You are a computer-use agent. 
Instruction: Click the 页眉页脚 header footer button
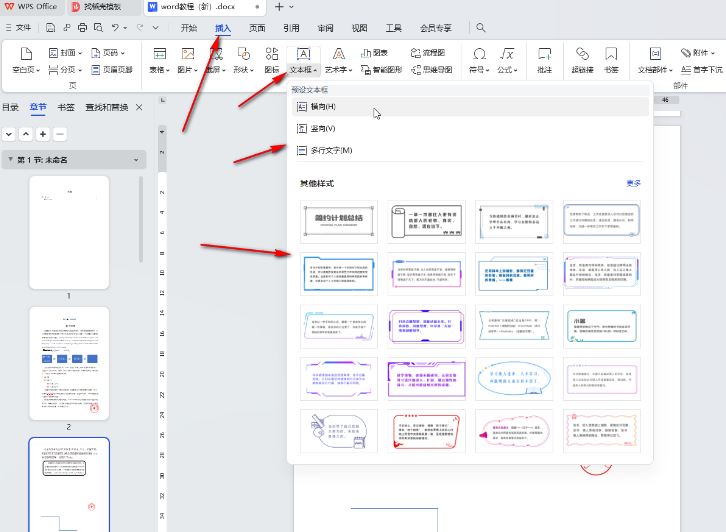pos(112,69)
